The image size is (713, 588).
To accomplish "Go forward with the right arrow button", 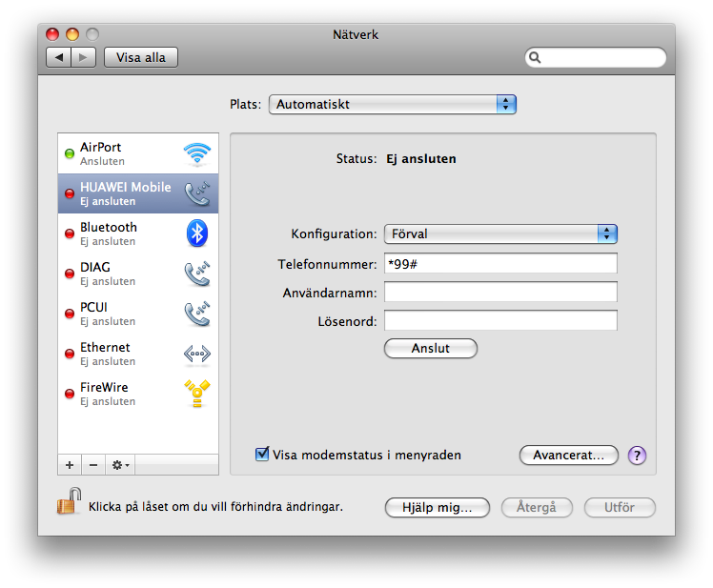I will (x=83, y=57).
